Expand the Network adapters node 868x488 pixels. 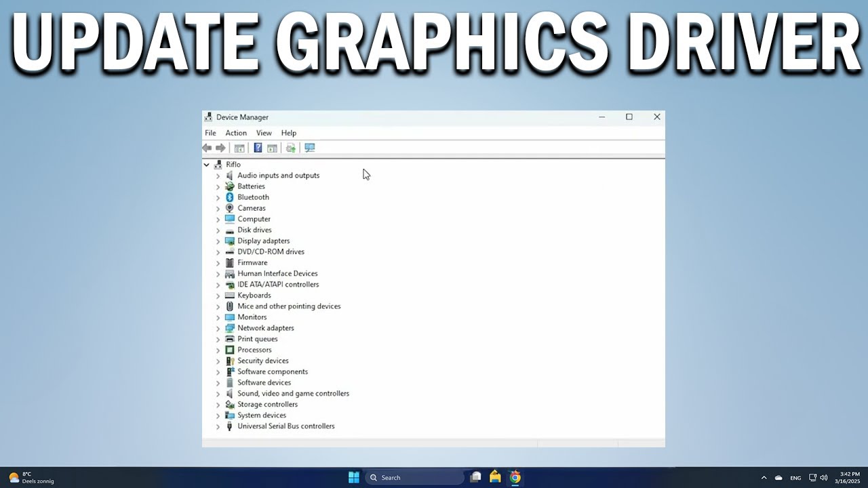[x=218, y=328]
